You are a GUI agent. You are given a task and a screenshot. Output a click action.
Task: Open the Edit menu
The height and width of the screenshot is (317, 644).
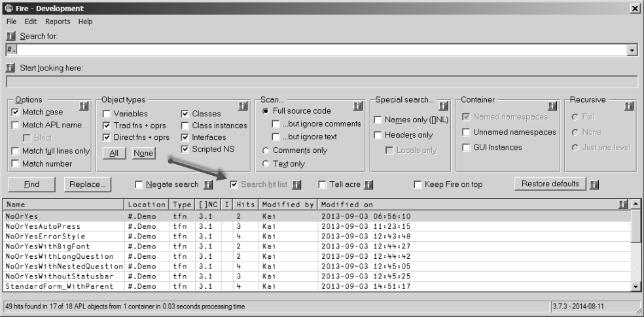pos(31,22)
